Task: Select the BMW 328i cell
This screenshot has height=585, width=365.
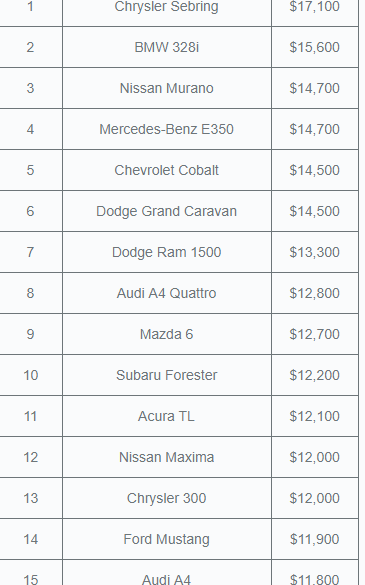Action: (x=167, y=47)
